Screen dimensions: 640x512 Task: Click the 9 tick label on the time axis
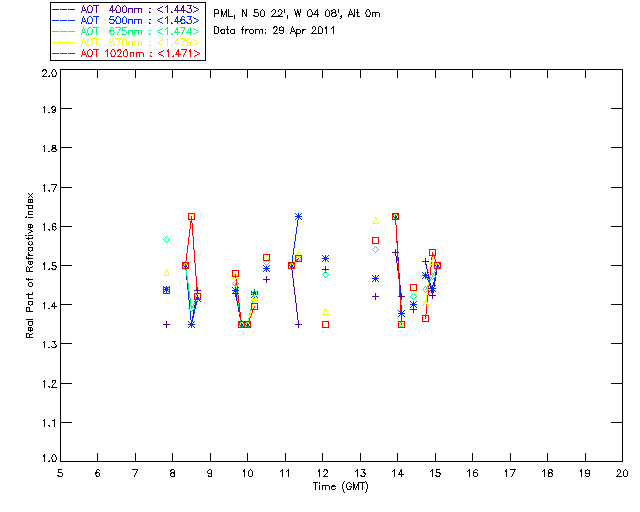pyautogui.click(x=210, y=473)
